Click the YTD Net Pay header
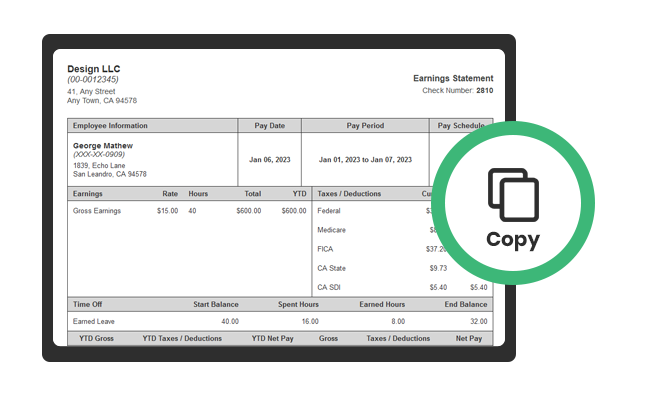646x395 pixels. coord(272,339)
